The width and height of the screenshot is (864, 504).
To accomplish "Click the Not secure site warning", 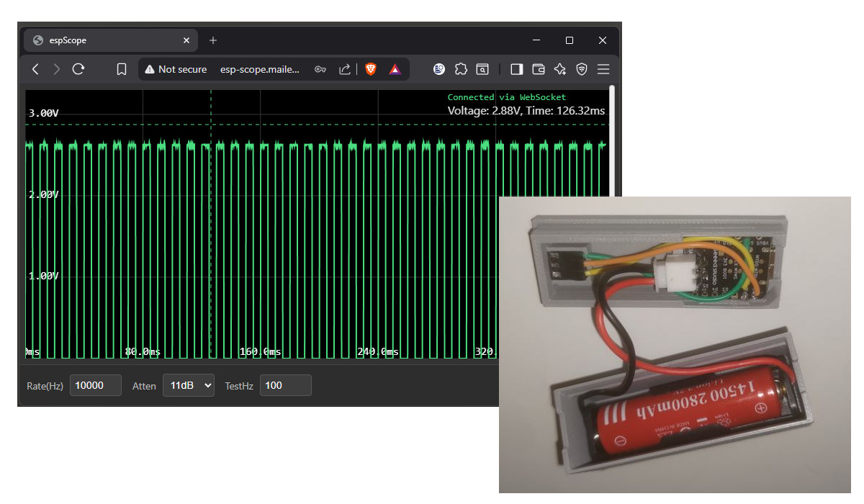I will tap(176, 69).
